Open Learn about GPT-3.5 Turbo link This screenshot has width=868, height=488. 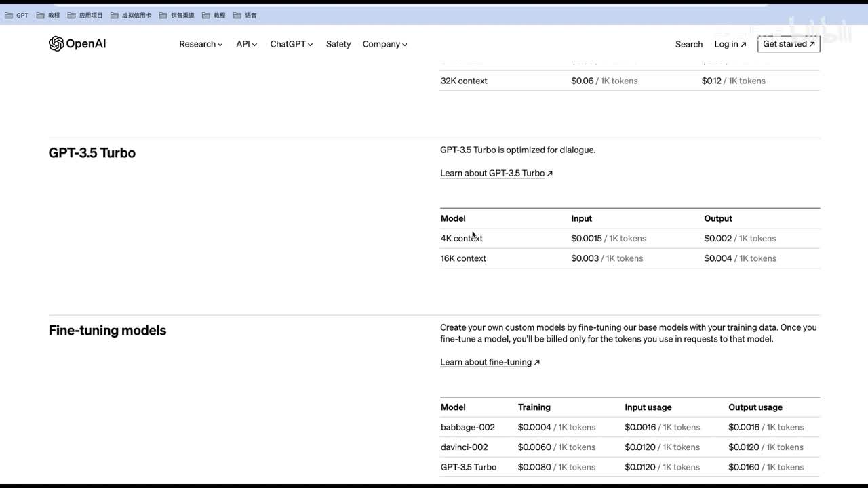click(496, 174)
